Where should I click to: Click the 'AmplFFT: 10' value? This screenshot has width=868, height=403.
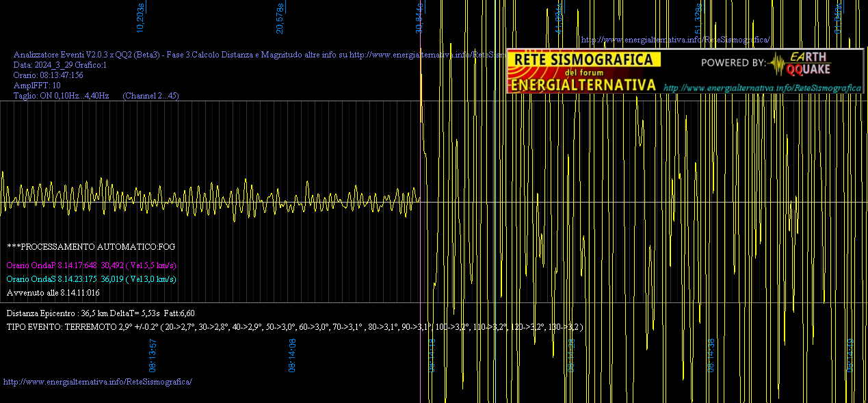click(x=37, y=86)
